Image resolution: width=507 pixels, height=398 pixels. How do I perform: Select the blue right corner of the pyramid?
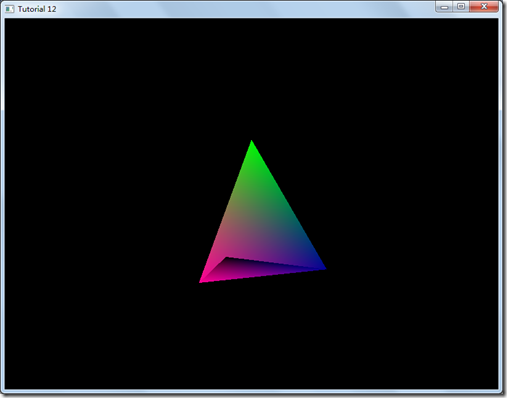click(x=323, y=267)
